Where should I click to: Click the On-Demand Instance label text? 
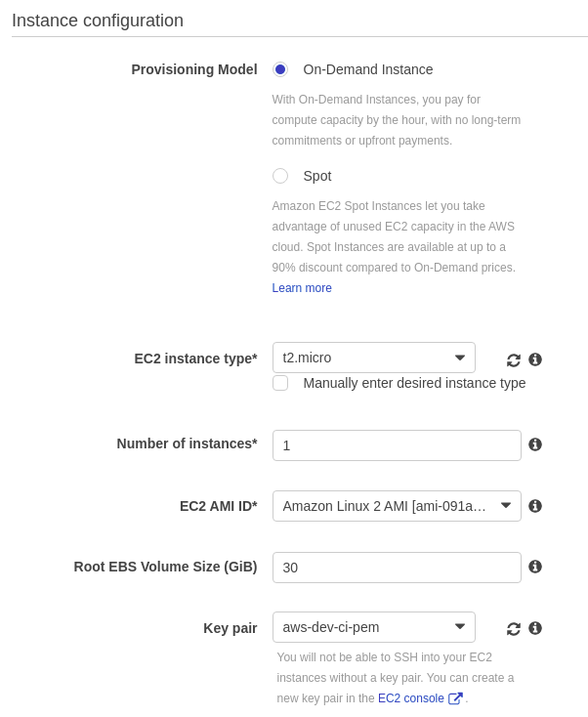tap(367, 69)
